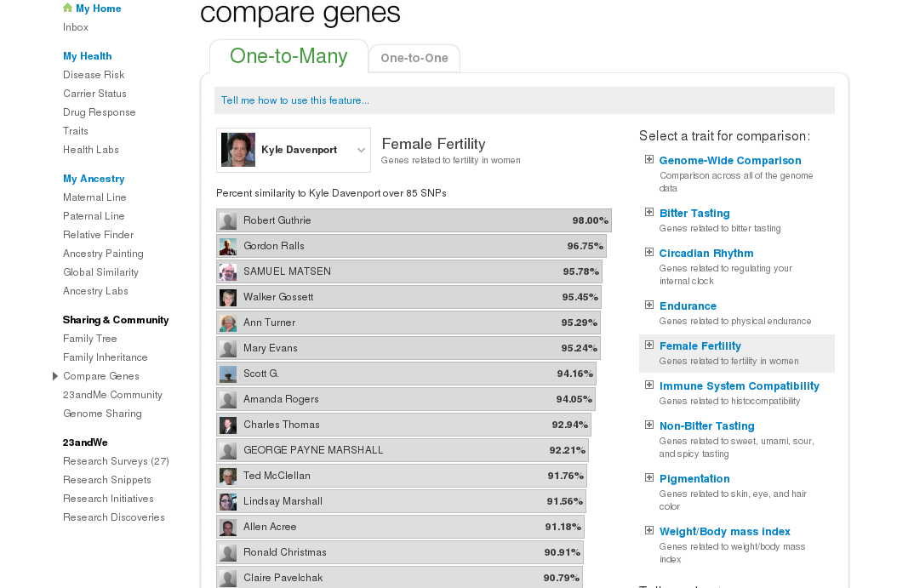Select the Pigmentation trait link
914x588 pixels.
(x=694, y=478)
